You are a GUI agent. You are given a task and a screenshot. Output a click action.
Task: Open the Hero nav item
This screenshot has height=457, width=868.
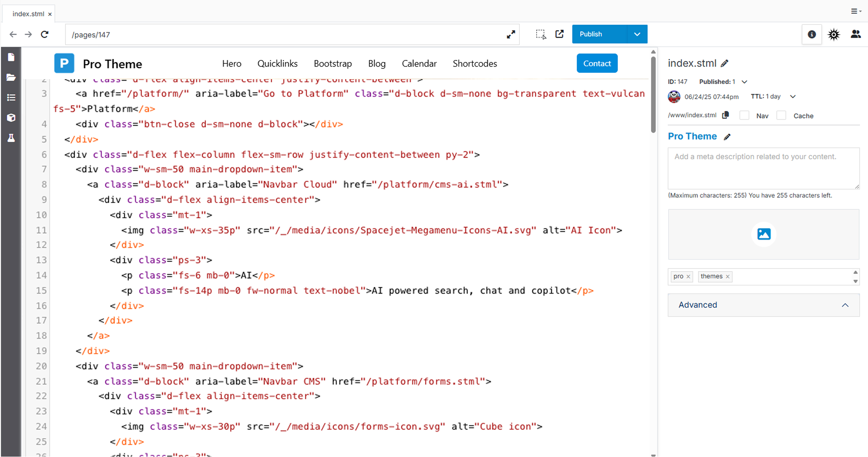point(232,63)
